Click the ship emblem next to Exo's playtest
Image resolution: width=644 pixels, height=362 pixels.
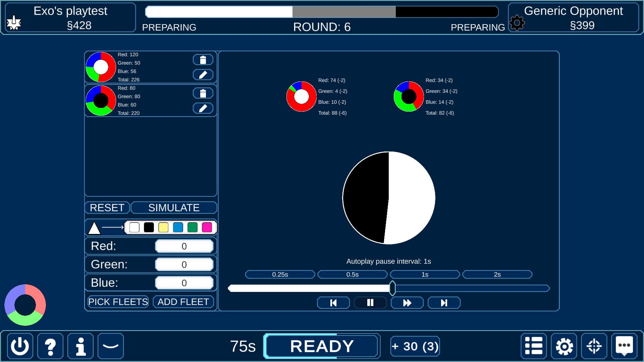point(14,23)
